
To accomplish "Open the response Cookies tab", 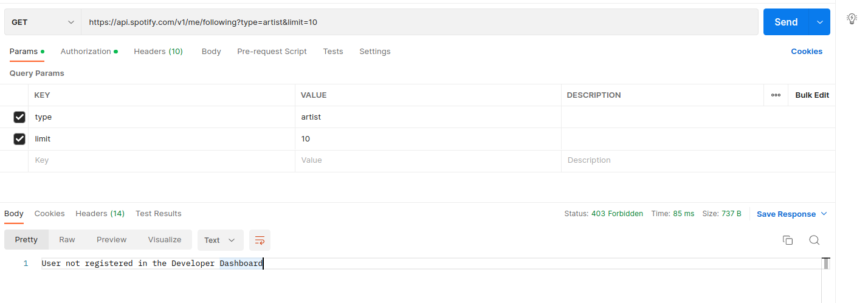I will tap(49, 214).
